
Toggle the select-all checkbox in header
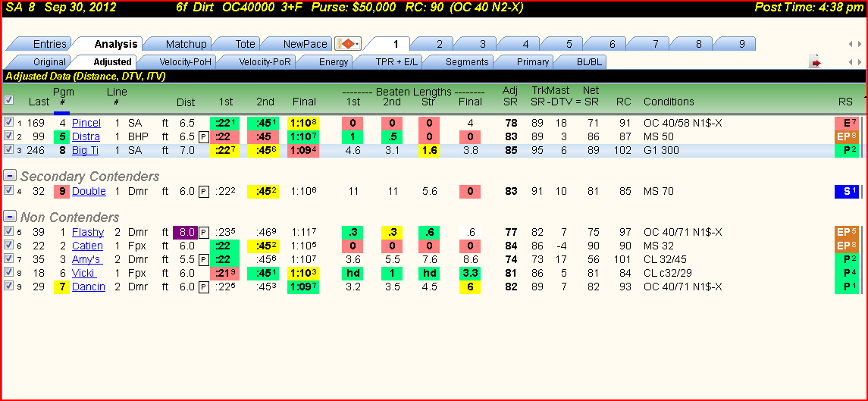[x=8, y=100]
